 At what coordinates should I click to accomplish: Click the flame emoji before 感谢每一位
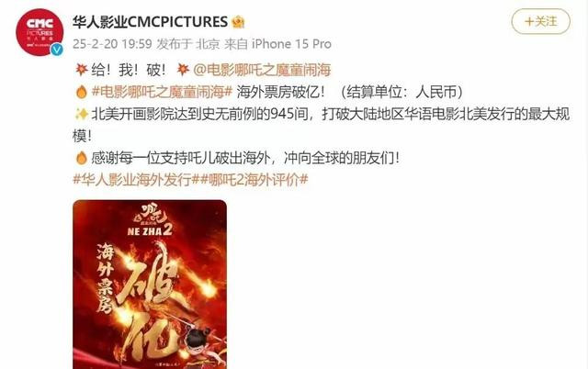coord(82,158)
